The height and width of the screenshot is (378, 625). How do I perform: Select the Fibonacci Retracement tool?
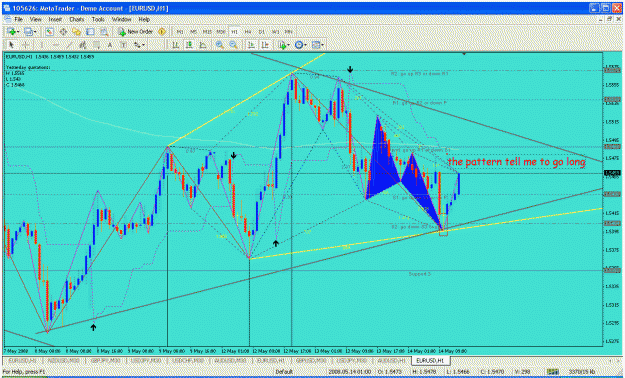pos(96,45)
